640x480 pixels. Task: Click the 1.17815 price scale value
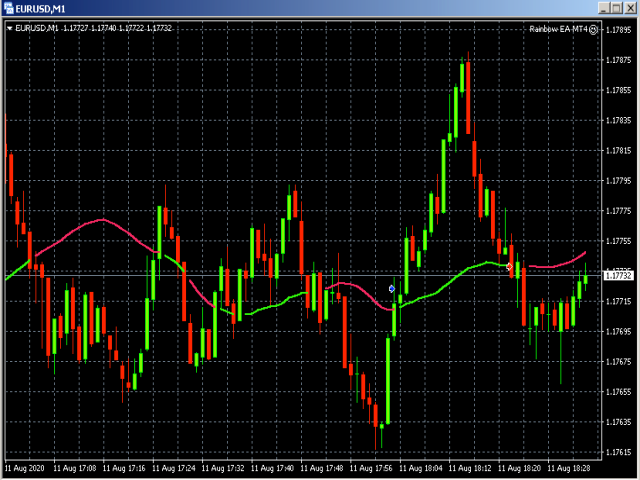(x=618, y=151)
